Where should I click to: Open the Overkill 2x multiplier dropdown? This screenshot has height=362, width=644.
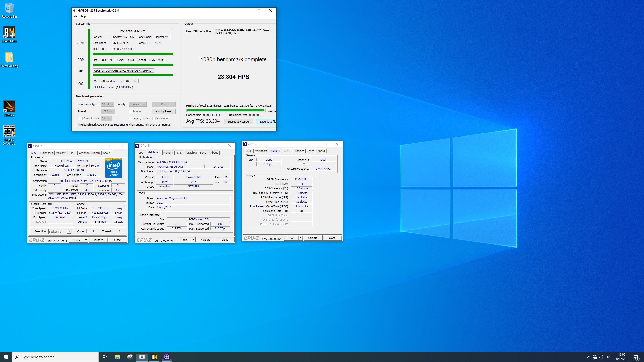pyautogui.click(x=106, y=118)
